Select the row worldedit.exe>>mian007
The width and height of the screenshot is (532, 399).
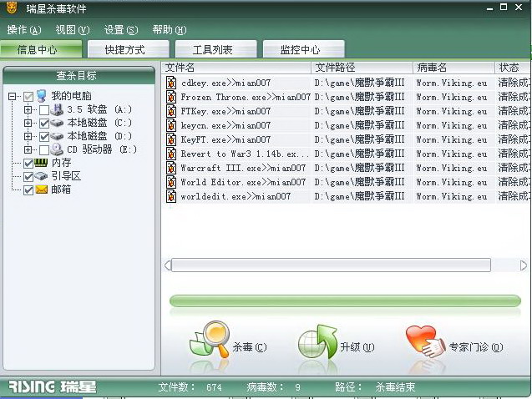pos(347,196)
